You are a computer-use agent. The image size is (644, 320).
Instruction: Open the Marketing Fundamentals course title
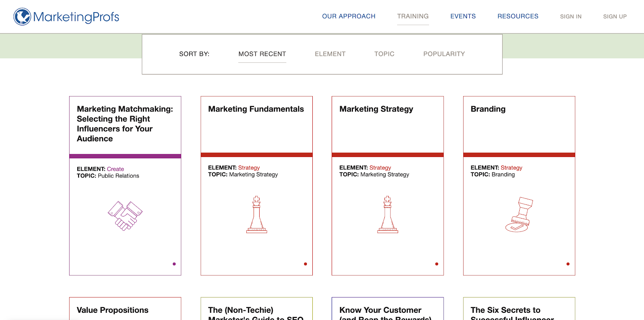(256, 109)
